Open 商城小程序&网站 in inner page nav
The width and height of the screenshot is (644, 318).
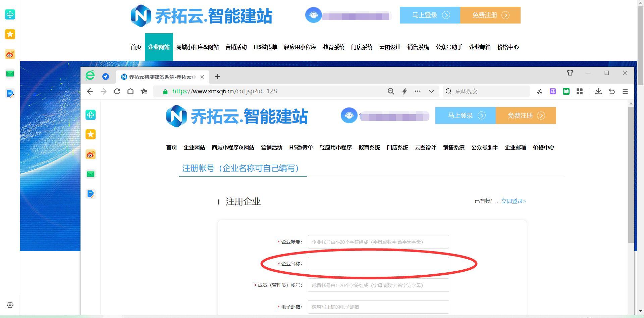point(233,147)
